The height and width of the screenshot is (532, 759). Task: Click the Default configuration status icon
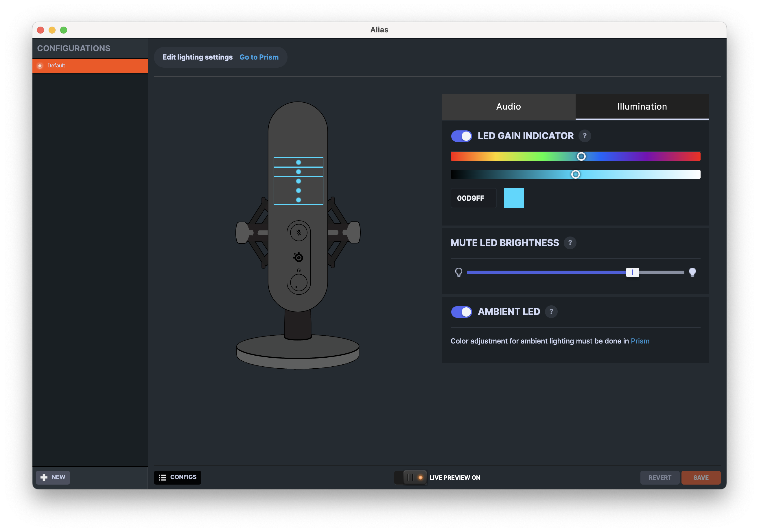(x=40, y=66)
